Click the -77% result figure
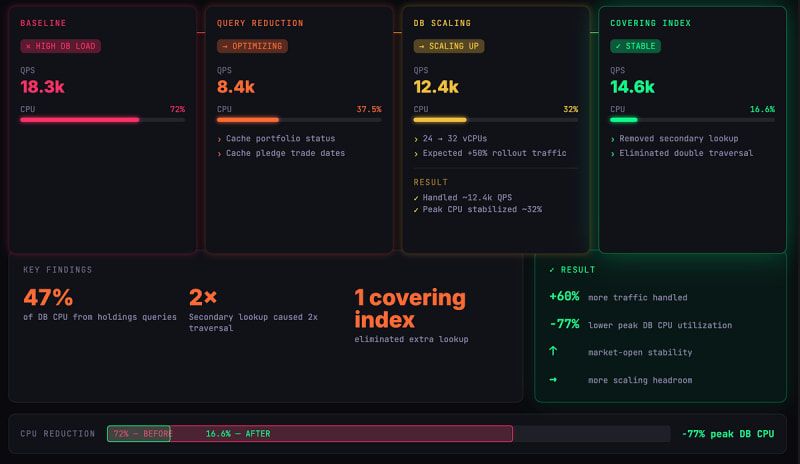The width and height of the screenshot is (800, 464). click(x=564, y=324)
